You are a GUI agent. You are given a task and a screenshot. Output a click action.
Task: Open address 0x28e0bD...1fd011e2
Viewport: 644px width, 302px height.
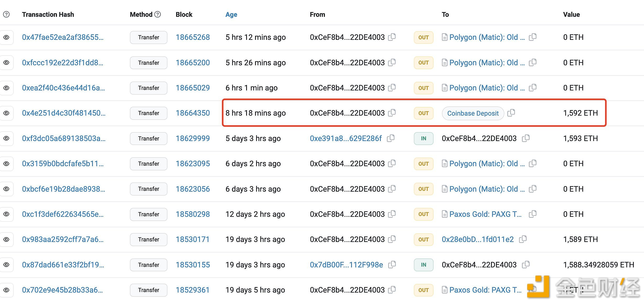point(478,239)
